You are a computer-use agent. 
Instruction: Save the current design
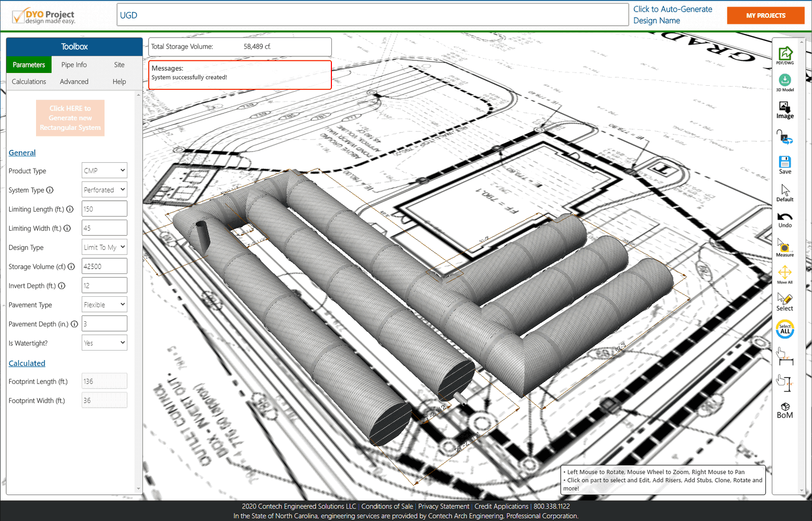pyautogui.click(x=785, y=164)
